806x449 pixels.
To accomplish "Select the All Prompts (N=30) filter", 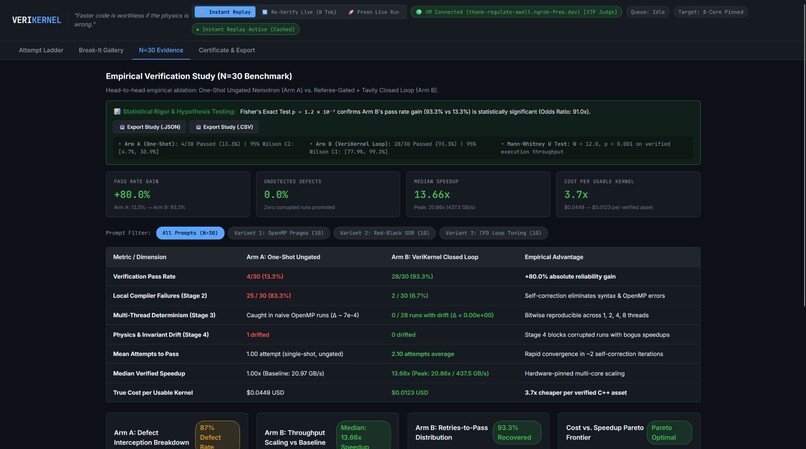I will point(190,233).
